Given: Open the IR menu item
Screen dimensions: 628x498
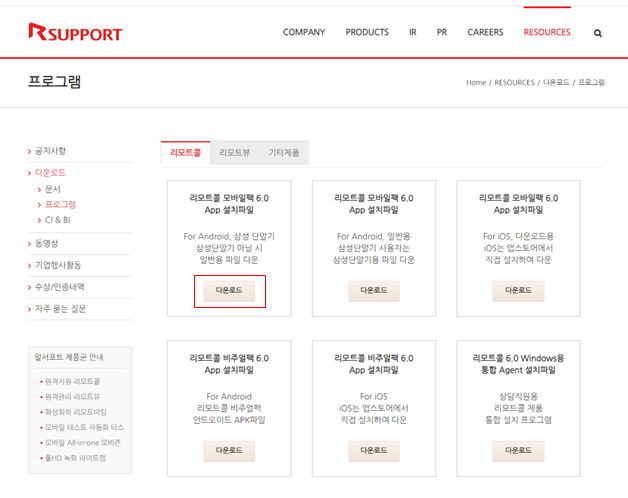Looking at the screenshot, I should click(x=413, y=32).
